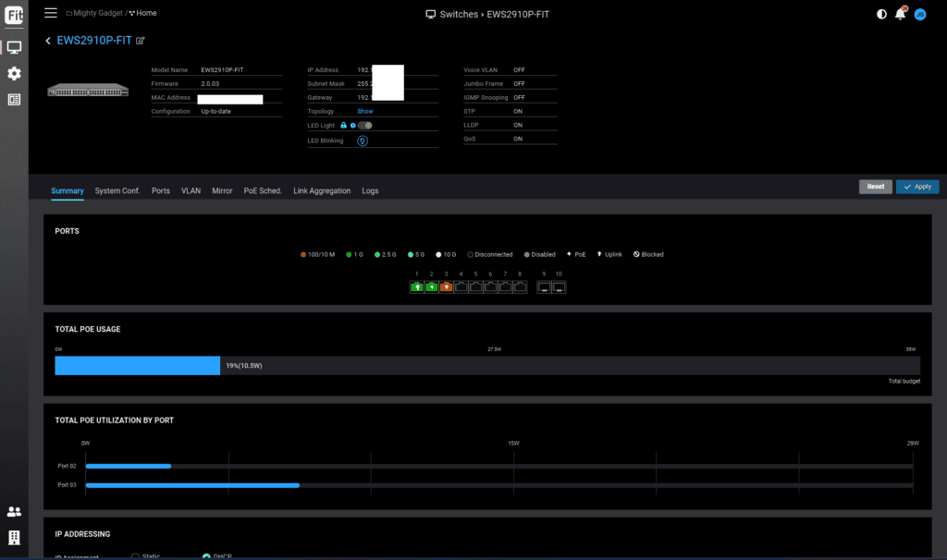Open the users icon in sidebar
Screen dimensions: 947x560
point(14,511)
